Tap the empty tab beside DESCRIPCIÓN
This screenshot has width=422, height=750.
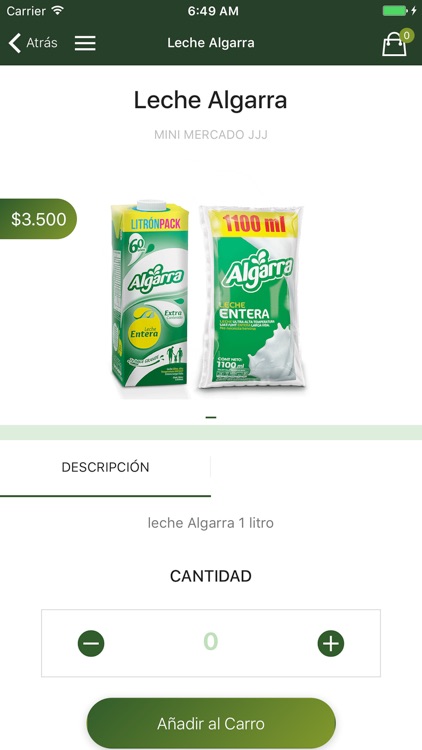pos(316,467)
